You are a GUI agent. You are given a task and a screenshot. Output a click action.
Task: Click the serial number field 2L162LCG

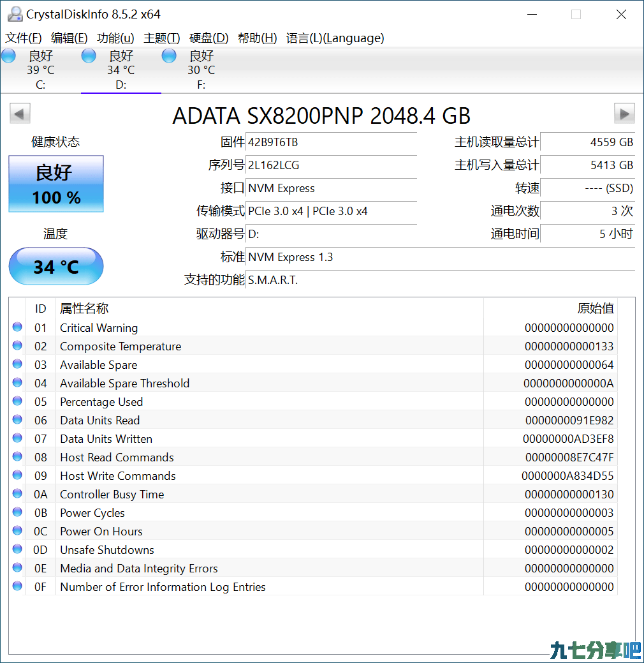pos(331,165)
